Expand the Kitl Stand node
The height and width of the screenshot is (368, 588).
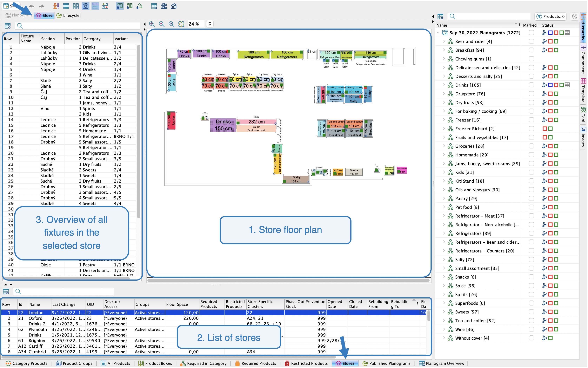click(444, 181)
